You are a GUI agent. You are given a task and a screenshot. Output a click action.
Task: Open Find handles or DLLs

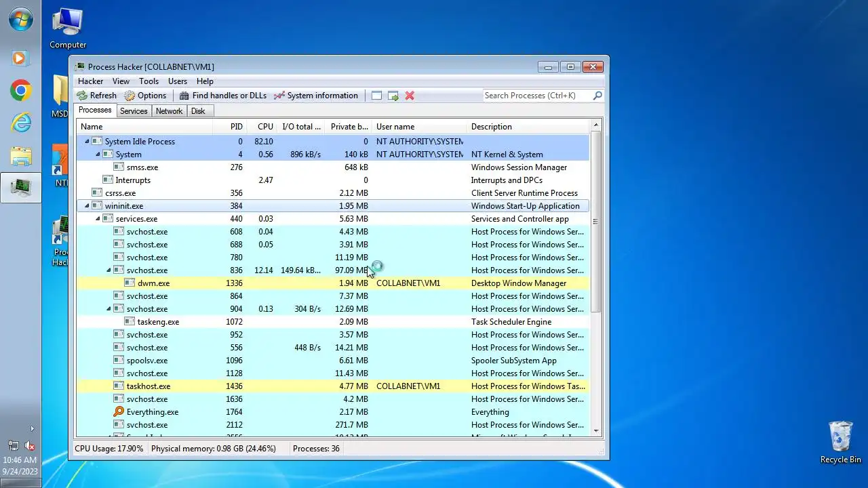click(222, 96)
